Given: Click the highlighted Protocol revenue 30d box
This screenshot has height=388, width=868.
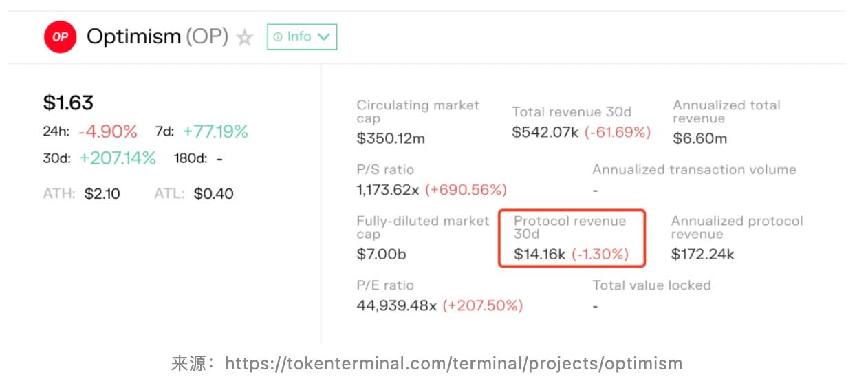Looking at the screenshot, I should 572,238.
